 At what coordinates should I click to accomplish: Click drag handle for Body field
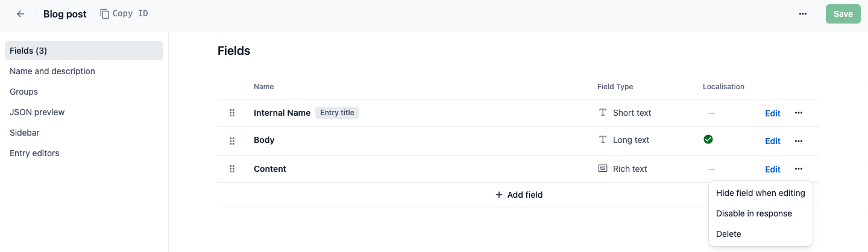point(232,141)
